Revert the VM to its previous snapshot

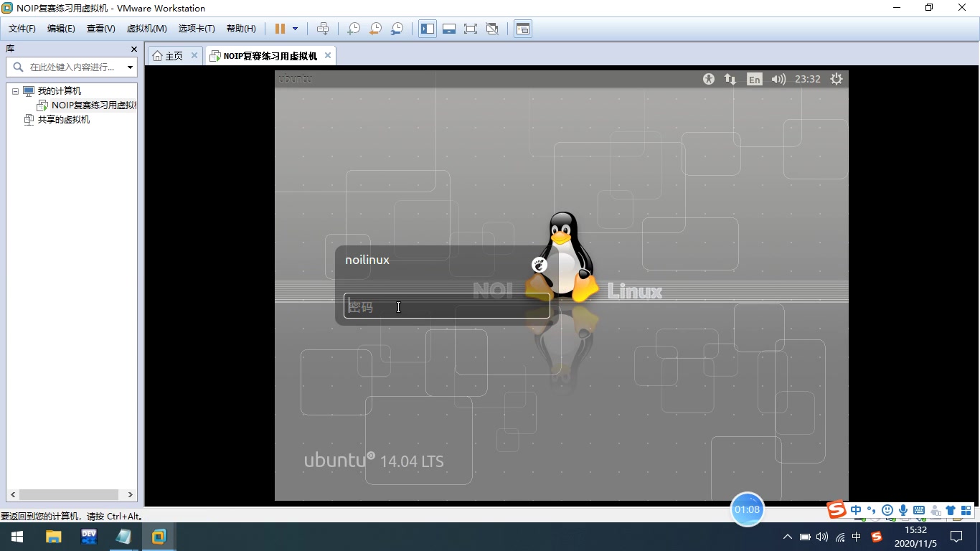pos(375,29)
